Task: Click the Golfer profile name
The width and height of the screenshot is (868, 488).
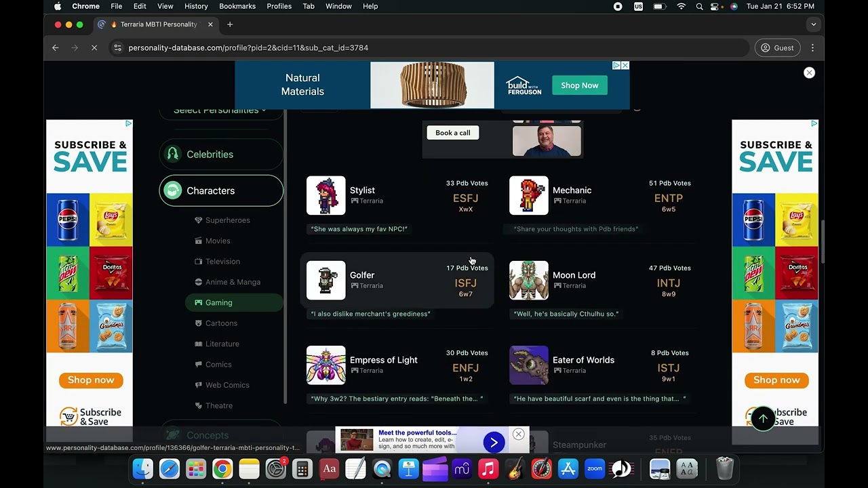Action: (362, 275)
